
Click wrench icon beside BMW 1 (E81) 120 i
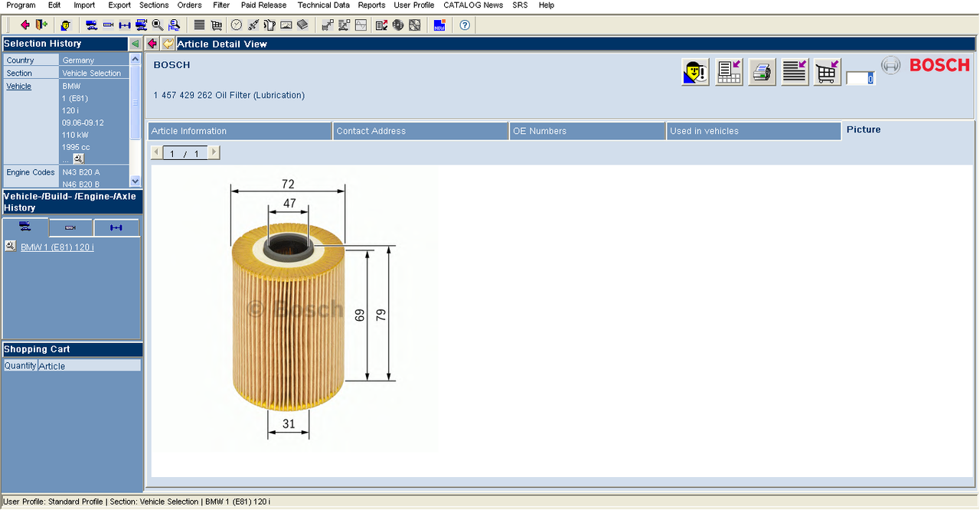[x=10, y=247]
